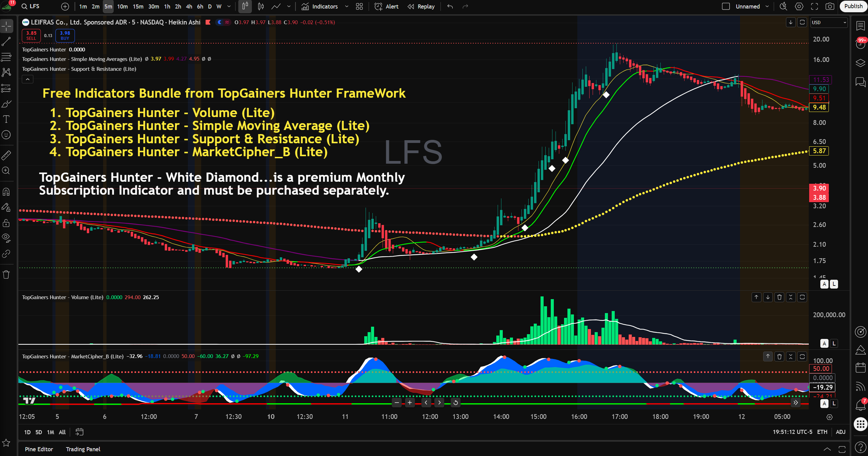Select the Trend Line drawing tool

click(6, 42)
